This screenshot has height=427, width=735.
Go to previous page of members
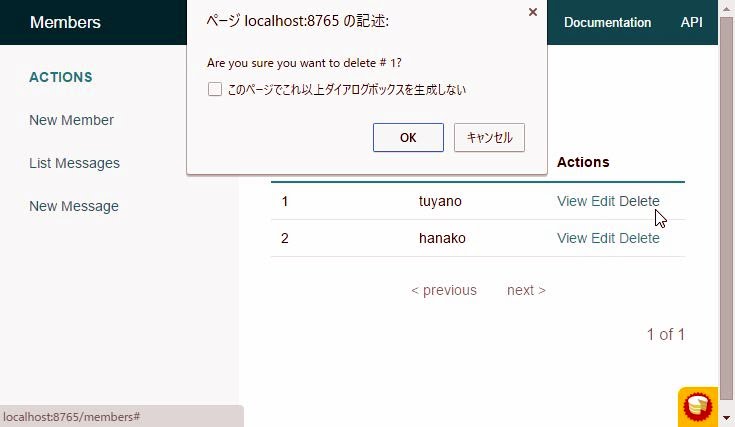pyautogui.click(x=444, y=290)
